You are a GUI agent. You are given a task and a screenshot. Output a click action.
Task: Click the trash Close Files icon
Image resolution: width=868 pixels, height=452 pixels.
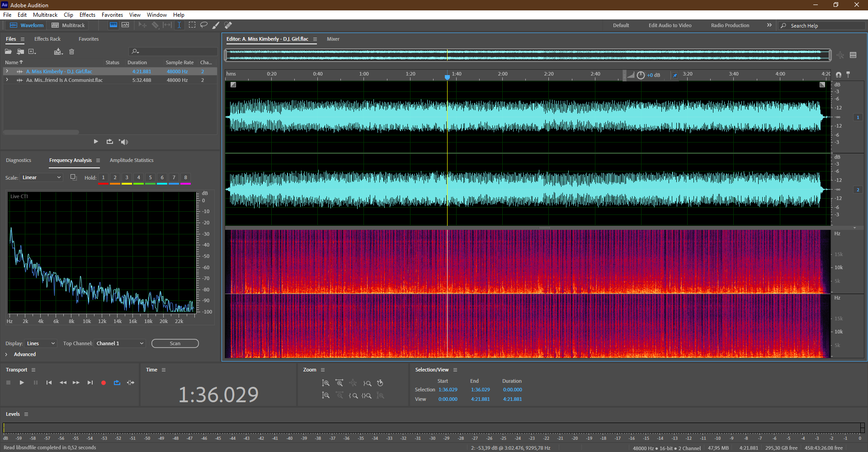coord(71,52)
